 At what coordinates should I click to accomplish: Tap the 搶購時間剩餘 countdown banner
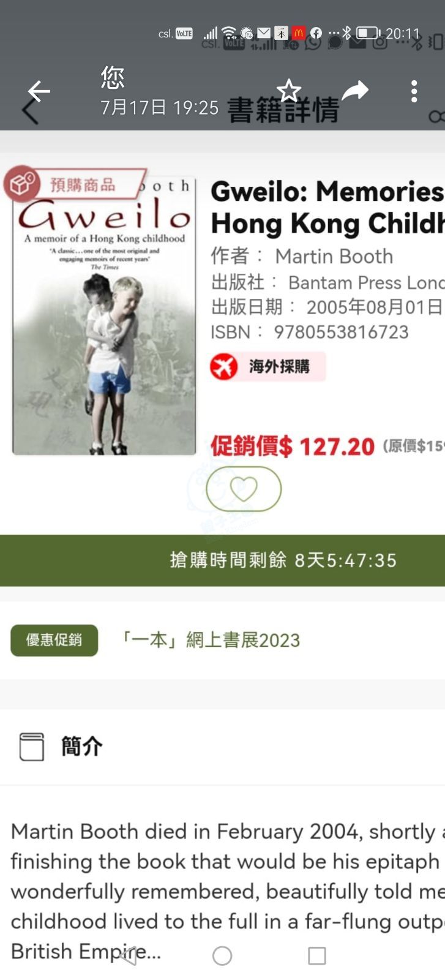[x=222, y=560]
